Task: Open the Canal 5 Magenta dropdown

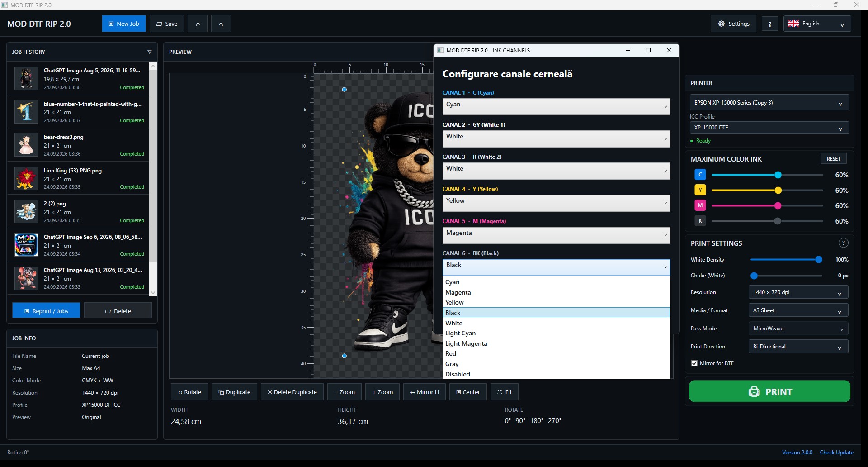Action: 556,235
